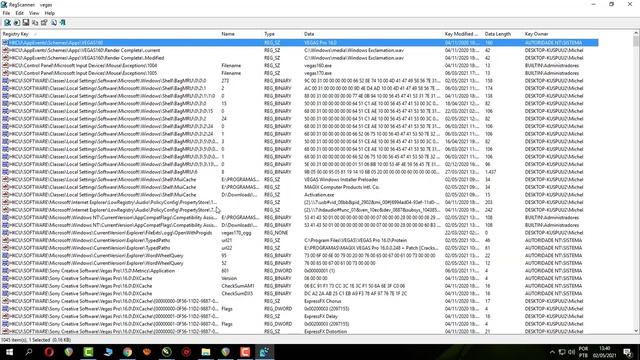Start a new registry scan from toolbar
Viewport: 640px width, 360px height.
coord(7,23)
